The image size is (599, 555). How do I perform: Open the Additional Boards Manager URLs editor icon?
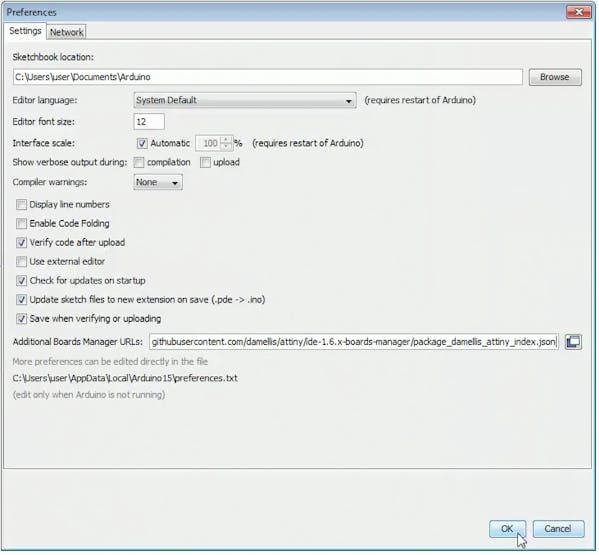(573, 341)
